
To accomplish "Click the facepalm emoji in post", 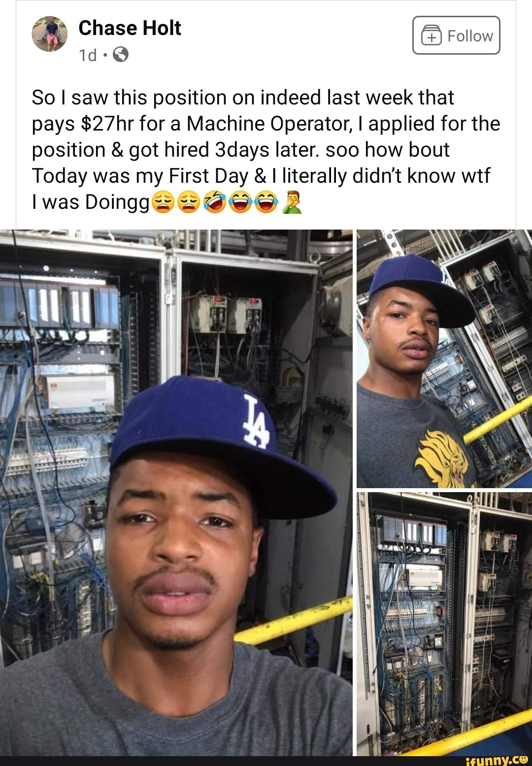I will pos(292,202).
